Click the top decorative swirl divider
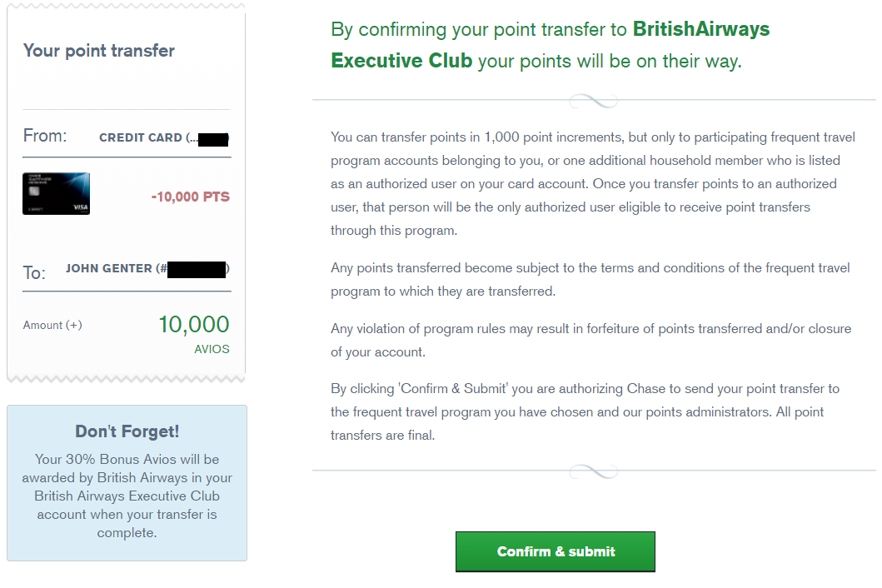The image size is (882, 588). [593, 102]
